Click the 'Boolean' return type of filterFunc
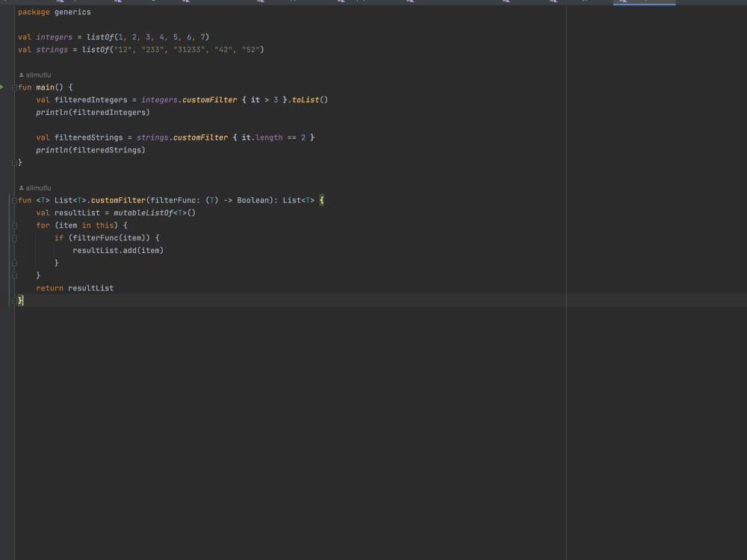 253,200
